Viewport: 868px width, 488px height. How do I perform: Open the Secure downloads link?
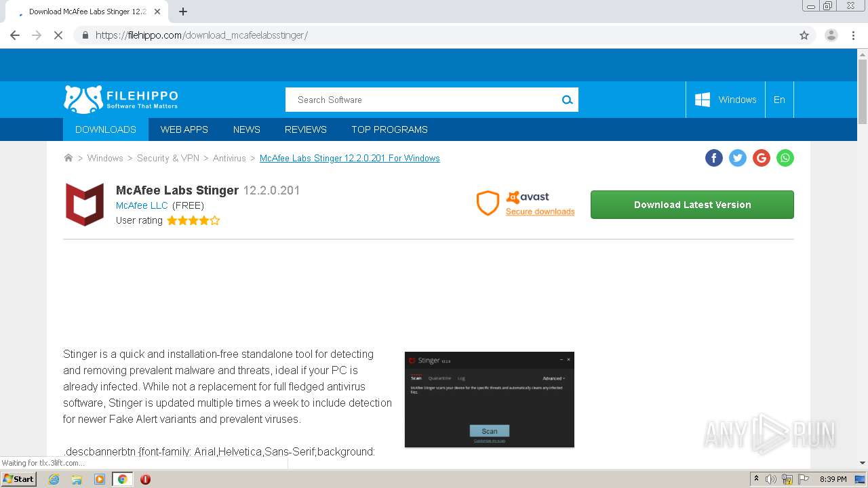click(x=540, y=211)
